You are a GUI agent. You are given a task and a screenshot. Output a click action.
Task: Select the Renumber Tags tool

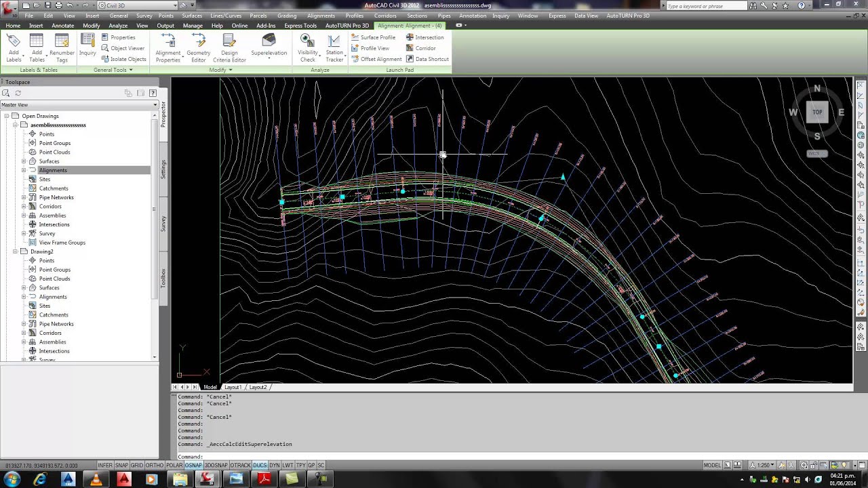(x=62, y=48)
